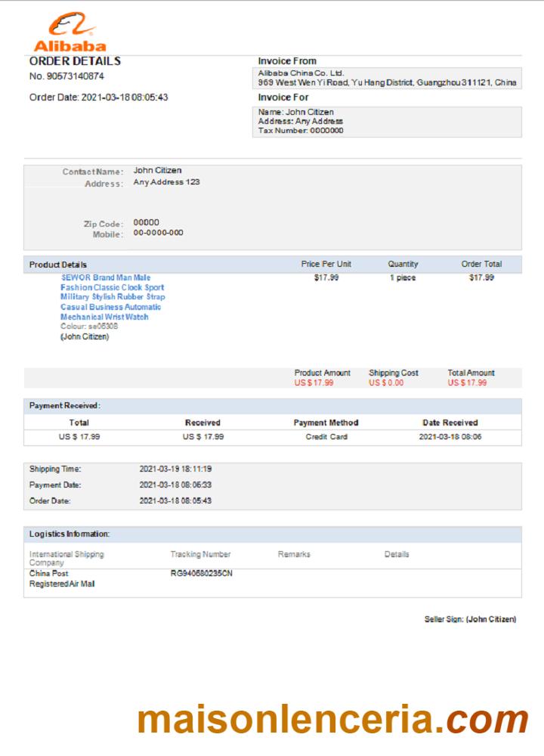This screenshot has height=756, width=544.
Task: Click the Date Received value
Action: (x=450, y=437)
